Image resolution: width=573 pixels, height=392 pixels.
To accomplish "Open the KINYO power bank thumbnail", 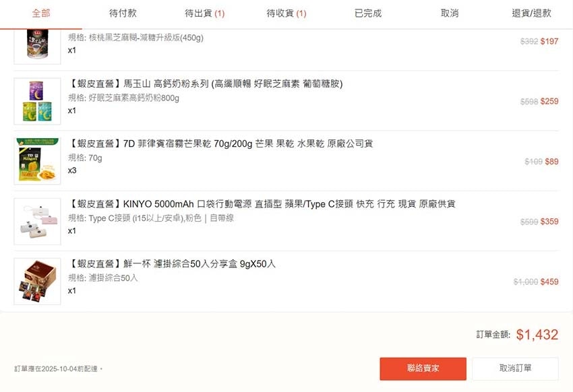I will [x=37, y=221].
